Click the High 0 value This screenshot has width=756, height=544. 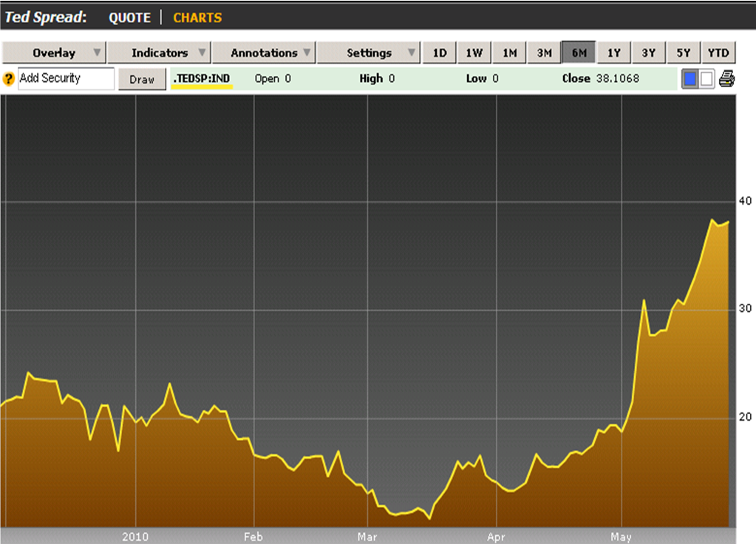click(x=377, y=78)
